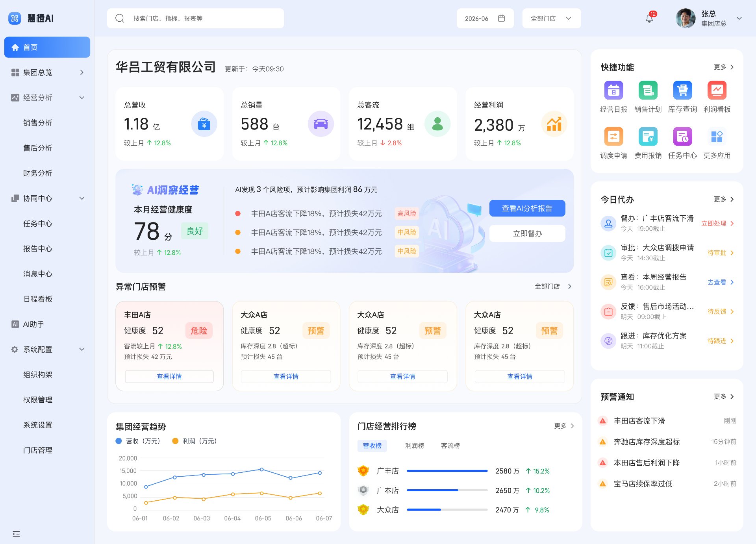Click 查看详情 on the 丰田A店 card
Image resolution: width=756 pixels, height=544 pixels.
coord(169,376)
